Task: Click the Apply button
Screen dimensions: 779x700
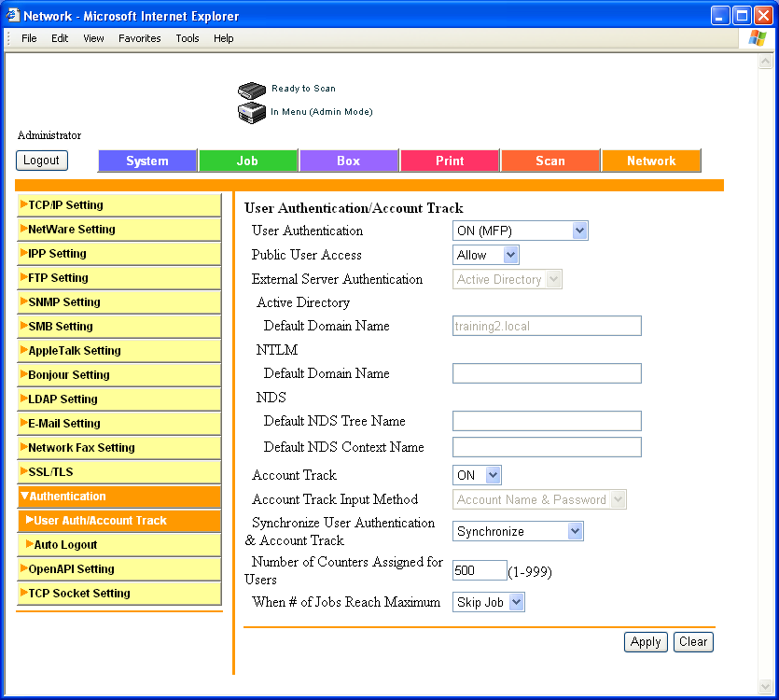Action: (646, 642)
